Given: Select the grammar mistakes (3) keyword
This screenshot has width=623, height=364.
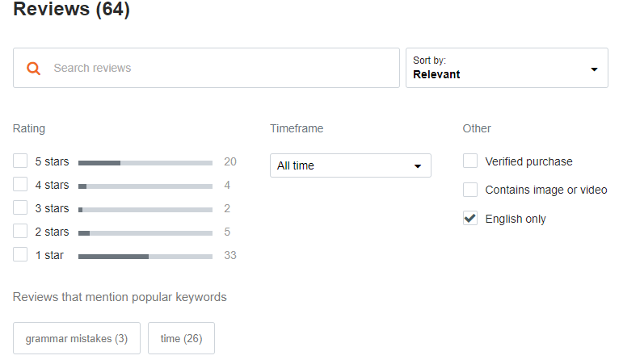Looking at the screenshot, I should click(x=77, y=338).
